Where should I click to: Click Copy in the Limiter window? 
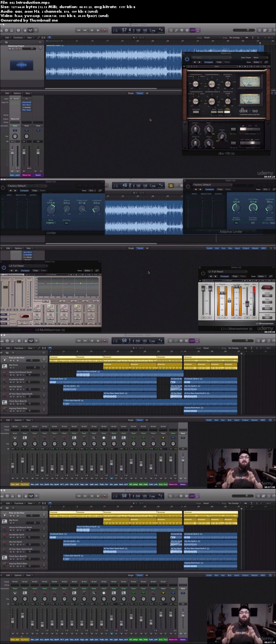[x=34, y=191]
